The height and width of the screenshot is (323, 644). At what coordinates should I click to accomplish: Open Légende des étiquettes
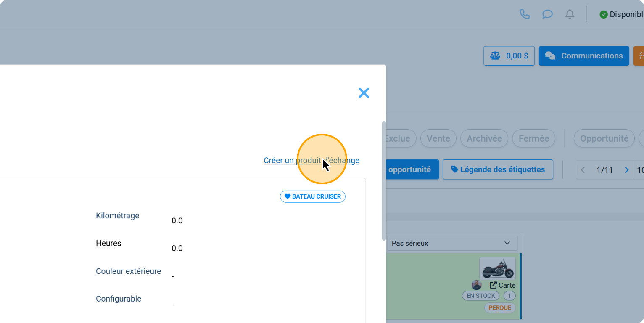click(x=498, y=169)
